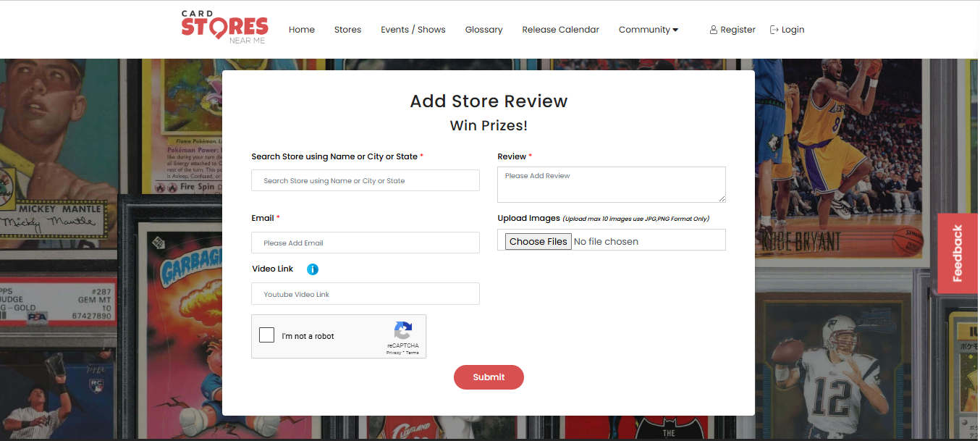Tick the robot verification checkbox again
This screenshot has width=980, height=441.
click(x=266, y=335)
